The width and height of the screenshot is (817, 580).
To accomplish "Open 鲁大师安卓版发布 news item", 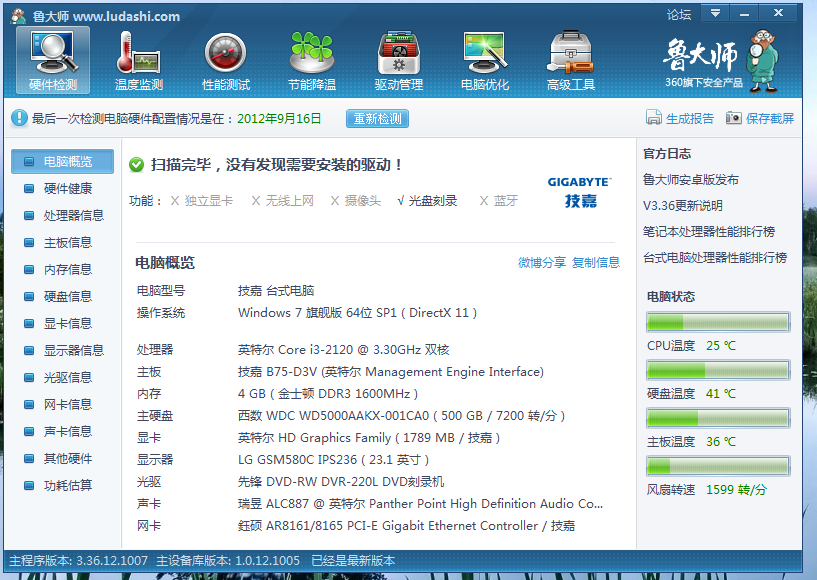I will tap(690, 180).
